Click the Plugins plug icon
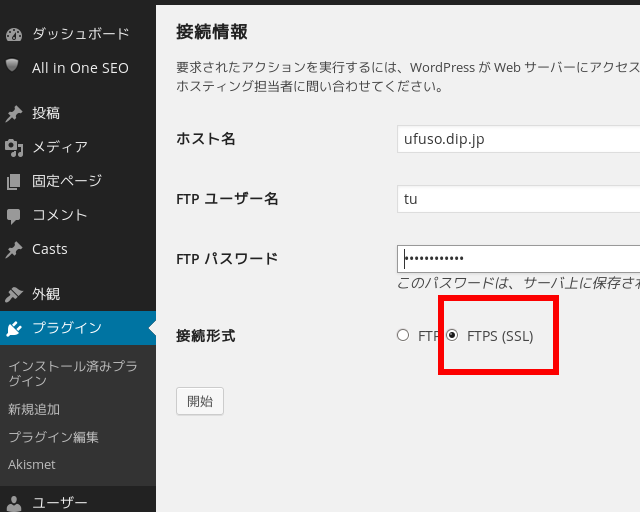The image size is (640, 512). [x=14, y=328]
